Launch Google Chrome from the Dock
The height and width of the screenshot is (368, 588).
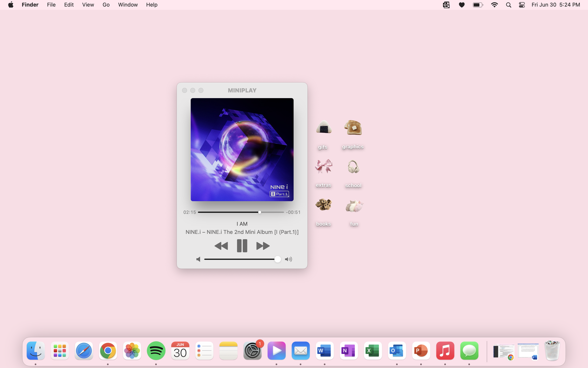pos(108,351)
